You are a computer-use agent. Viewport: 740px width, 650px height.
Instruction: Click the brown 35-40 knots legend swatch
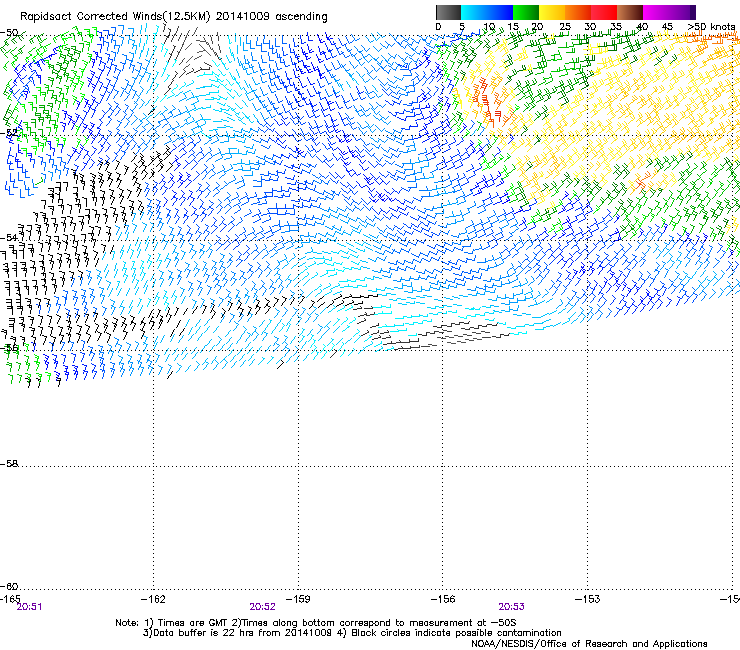point(630,12)
